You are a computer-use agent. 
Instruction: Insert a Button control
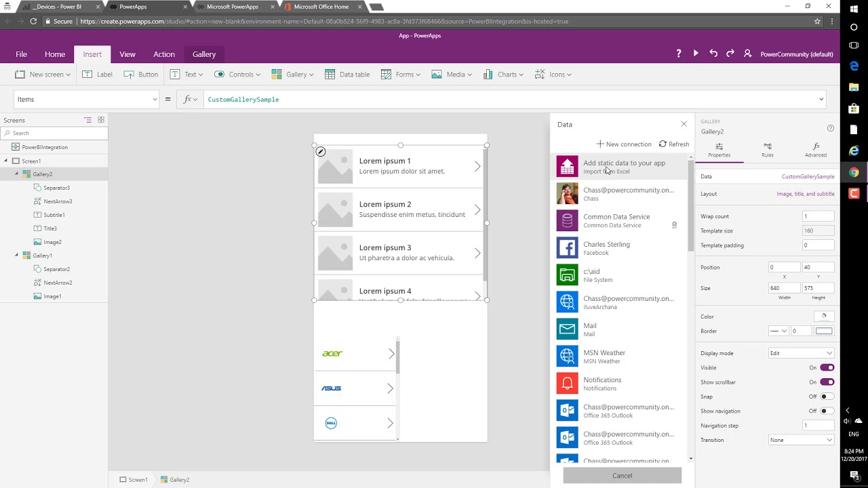click(140, 75)
